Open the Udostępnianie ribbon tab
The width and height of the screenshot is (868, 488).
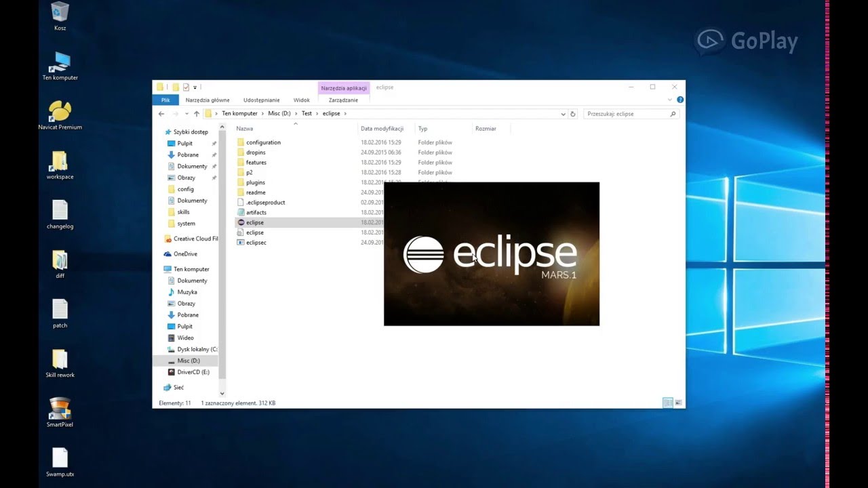point(261,100)
